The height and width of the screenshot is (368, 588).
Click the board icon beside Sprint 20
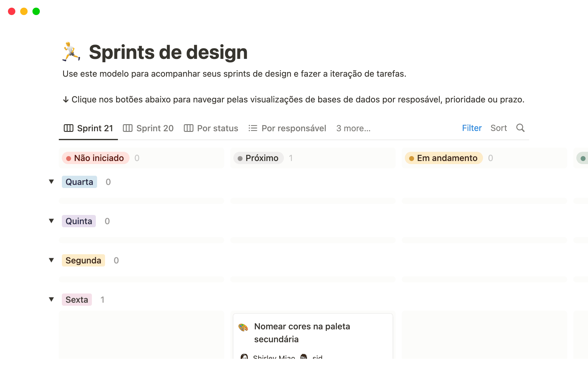127,128
